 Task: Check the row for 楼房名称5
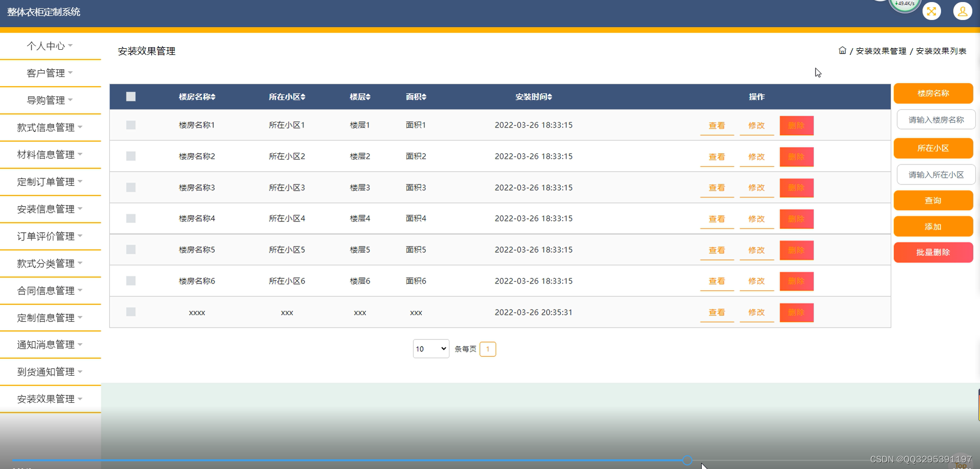131,250
